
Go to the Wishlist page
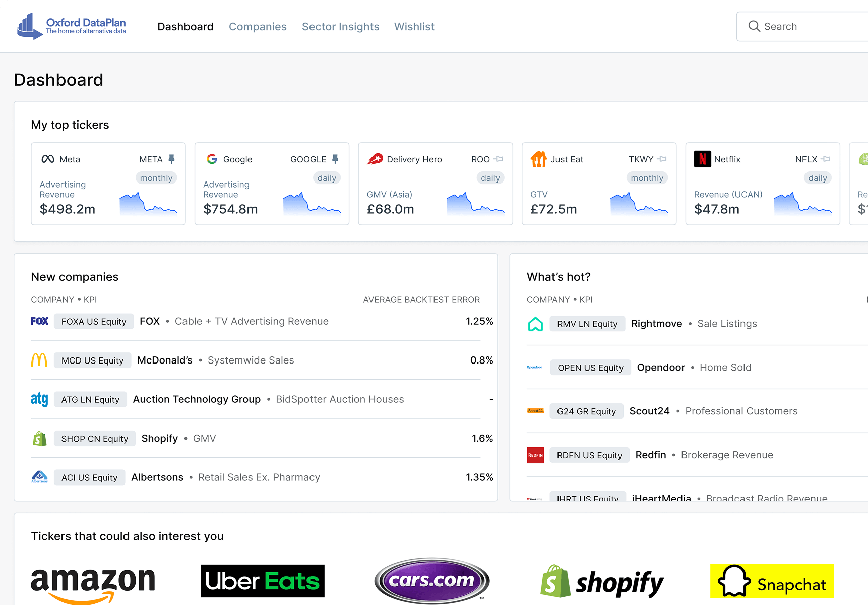pyautogui.click(x=414, y=27)
